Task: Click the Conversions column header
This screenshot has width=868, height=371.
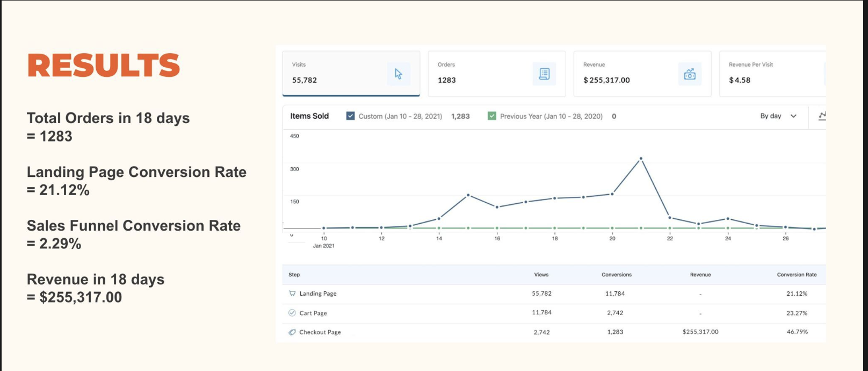Action: [617, 275]
